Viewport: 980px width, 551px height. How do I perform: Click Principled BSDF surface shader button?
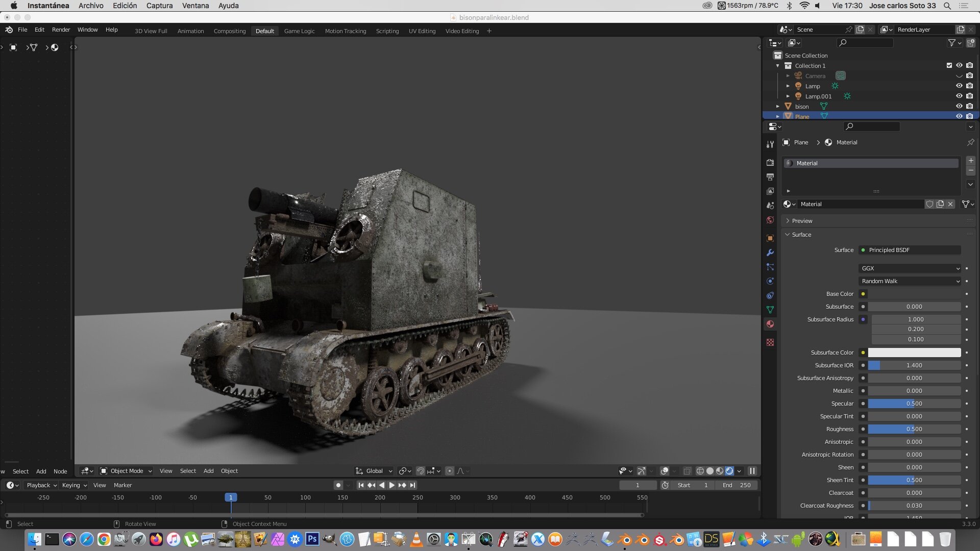pos(910,250)
